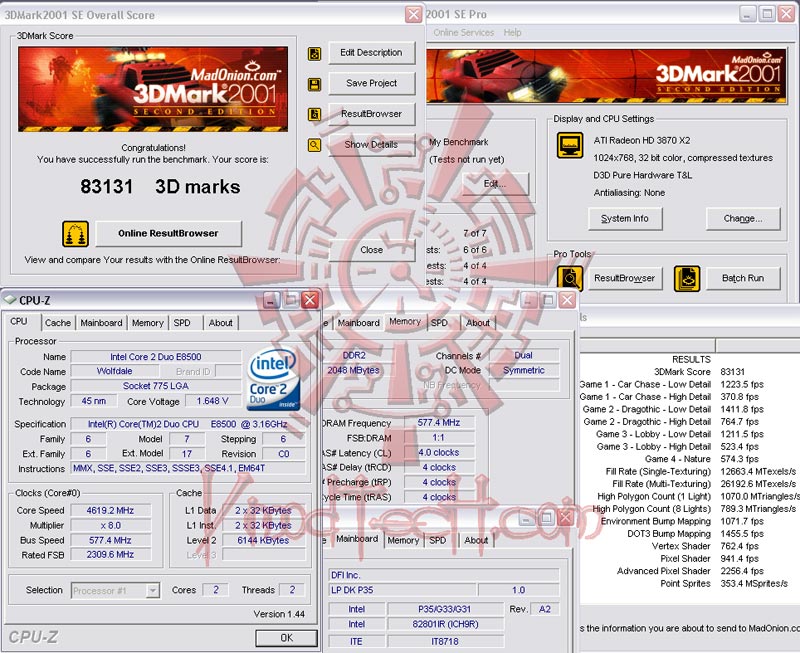
Task: Click the Core Voltage value 1.648 V
Action: click(x=212, y=401)
